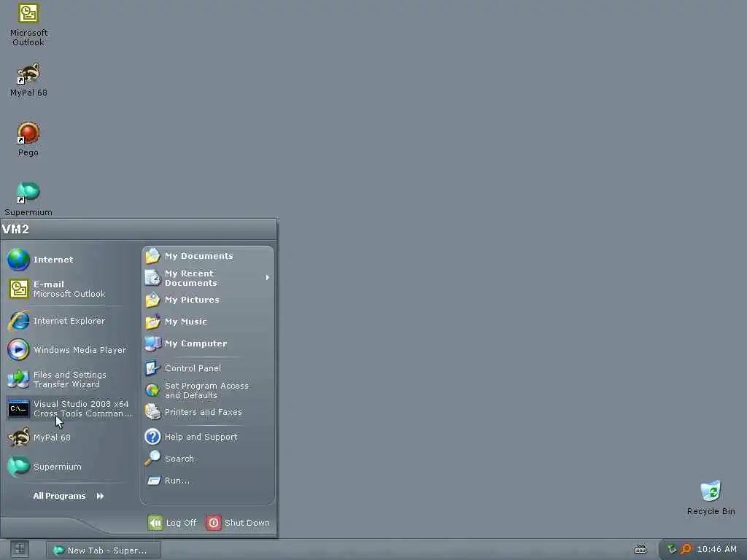The height and width of the screenshot is (560, 747).
Task: Expand My Recent Documents submenu arrow
Action: (x=267, y=278)
